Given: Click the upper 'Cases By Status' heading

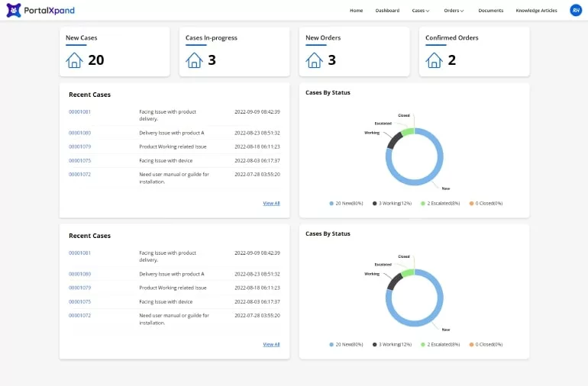Looking at the screenshot, I should 328,92.
